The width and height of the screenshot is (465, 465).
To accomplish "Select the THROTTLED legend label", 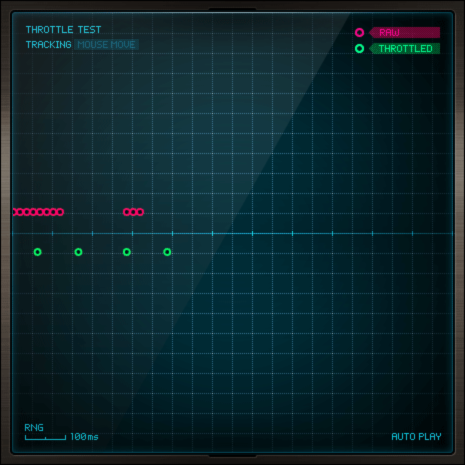I will tap(404, 49).
